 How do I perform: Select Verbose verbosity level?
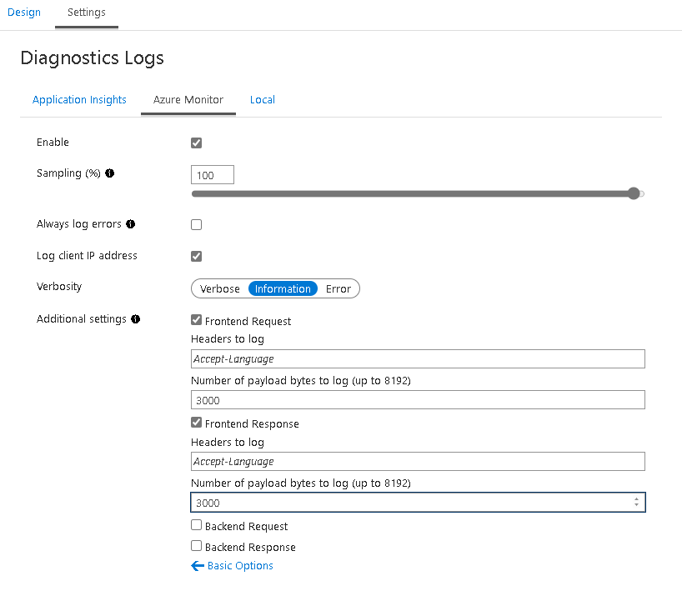tap(219, 288)
